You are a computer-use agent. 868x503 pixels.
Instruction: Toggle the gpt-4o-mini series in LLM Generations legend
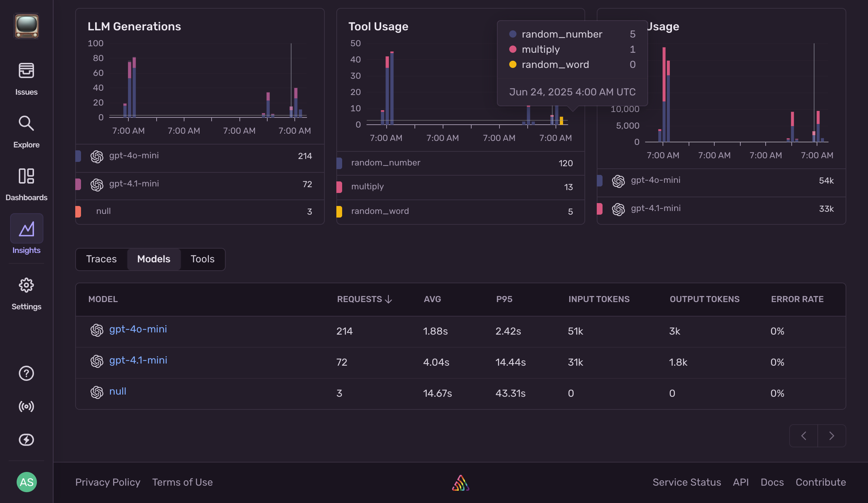pyautogui.click(x=134, y=156)
